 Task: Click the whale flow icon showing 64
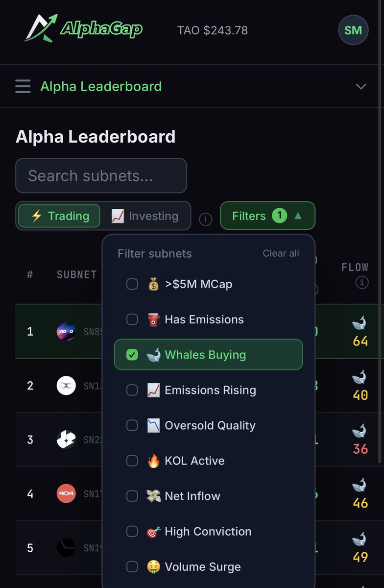pyautogui.click(x=360, y=324)
